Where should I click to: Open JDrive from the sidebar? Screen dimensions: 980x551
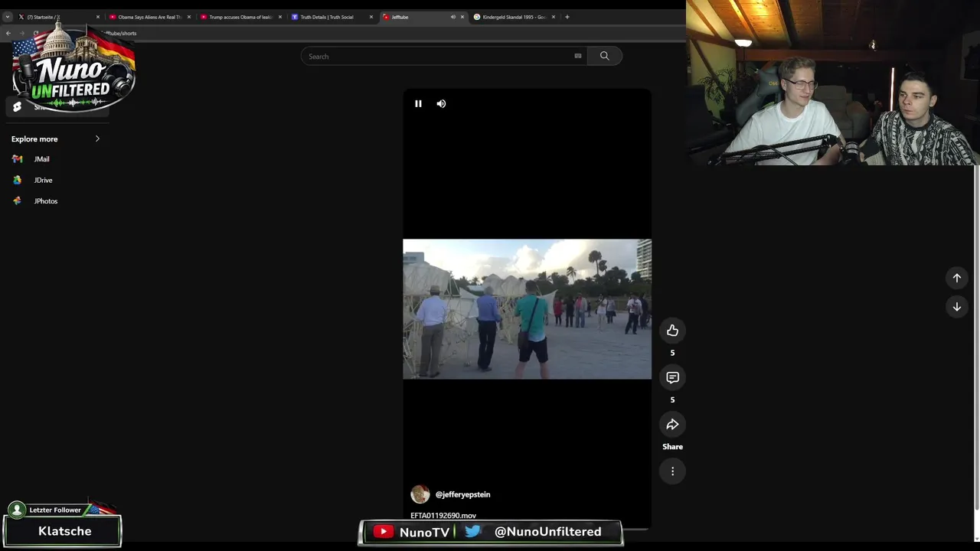[x=43, y=180]
